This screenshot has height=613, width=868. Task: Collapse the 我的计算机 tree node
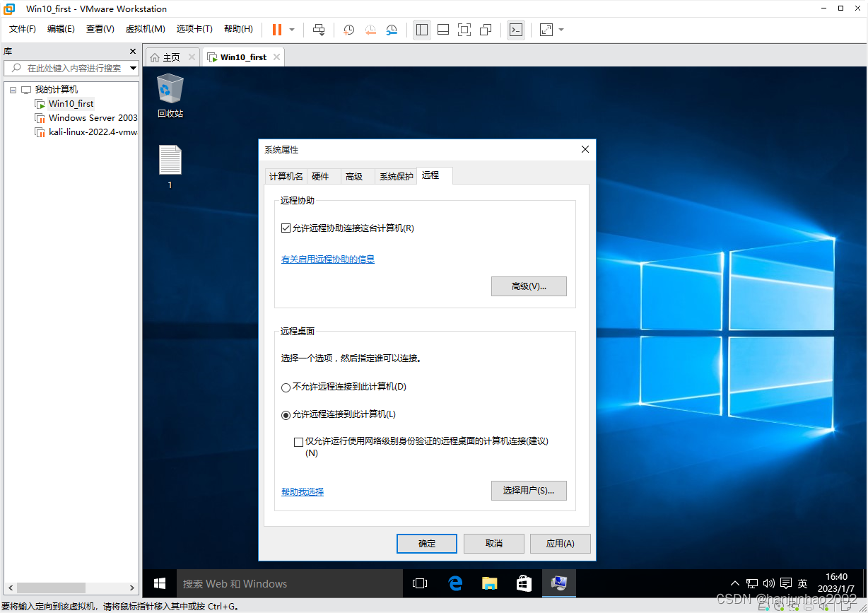(x=13, y=90)
